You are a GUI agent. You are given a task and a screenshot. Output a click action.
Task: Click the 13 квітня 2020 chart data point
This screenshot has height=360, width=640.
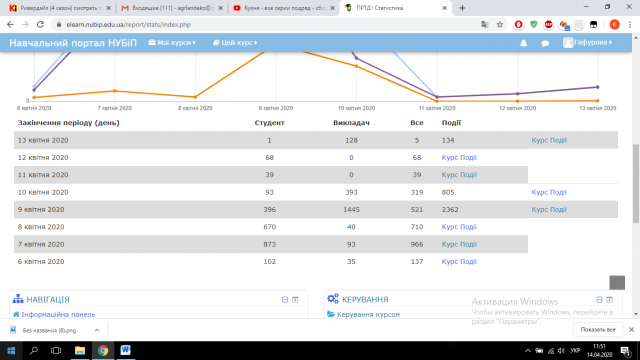click(598, 87)
